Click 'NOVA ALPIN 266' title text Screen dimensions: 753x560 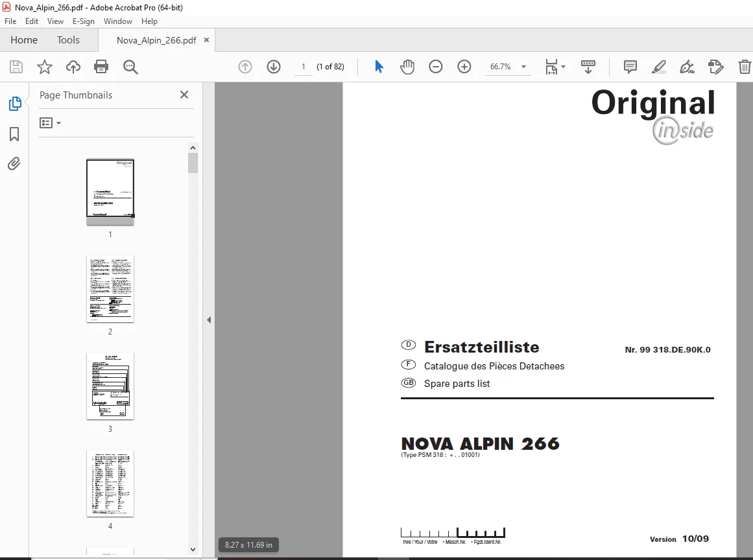coord(480,444)
